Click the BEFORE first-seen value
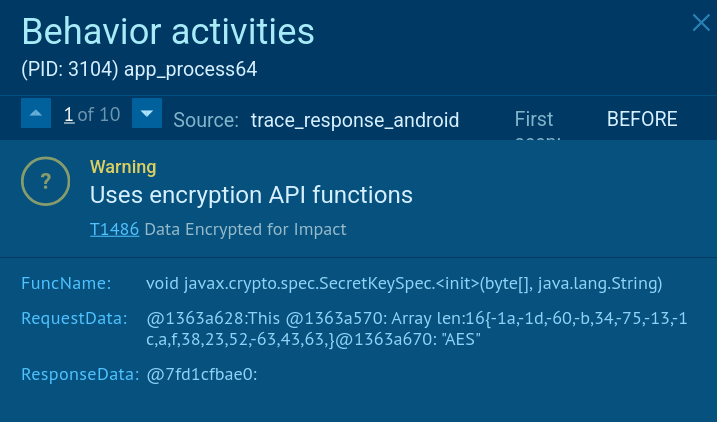Image resolution: width=717 pixels, height=422 pixels. [642, 119]
